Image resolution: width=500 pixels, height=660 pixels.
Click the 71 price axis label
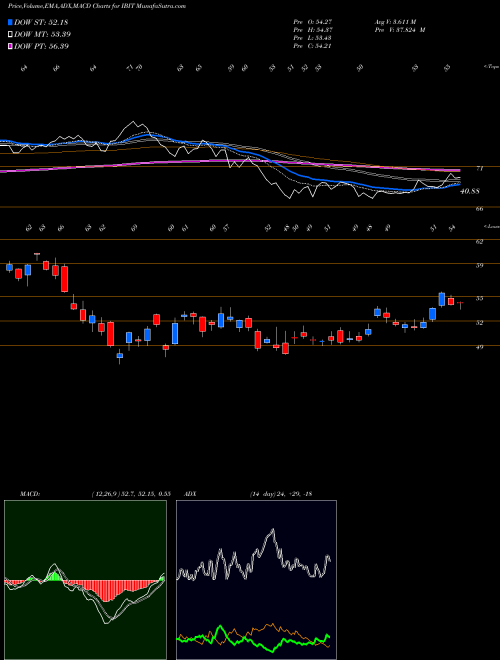point(479,168)
